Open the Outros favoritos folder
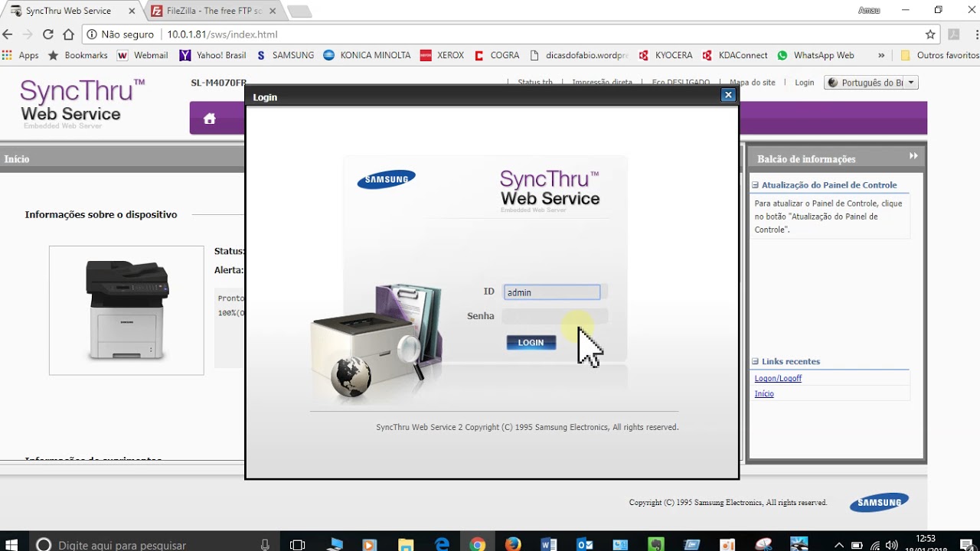980x551 pixels. 939,55
